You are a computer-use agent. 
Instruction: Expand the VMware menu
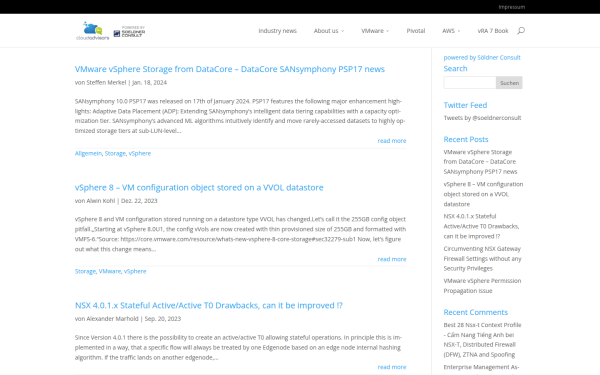[x=375, y=31]
